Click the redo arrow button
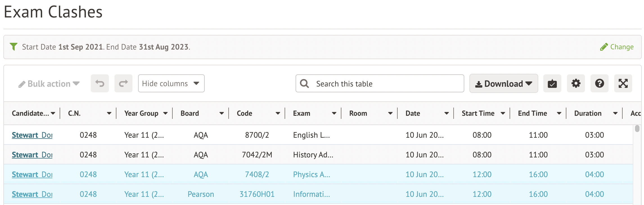Image resolution: width=644 pixels, height=205 pixels. (x=123, y=83)
